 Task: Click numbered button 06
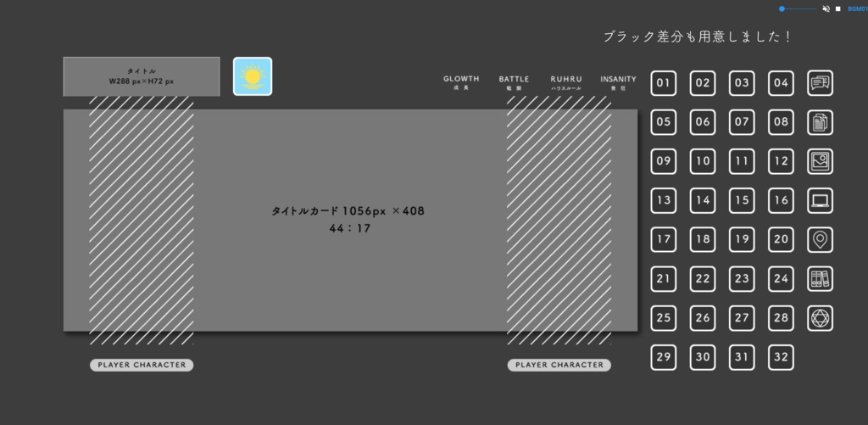[703, 122]
